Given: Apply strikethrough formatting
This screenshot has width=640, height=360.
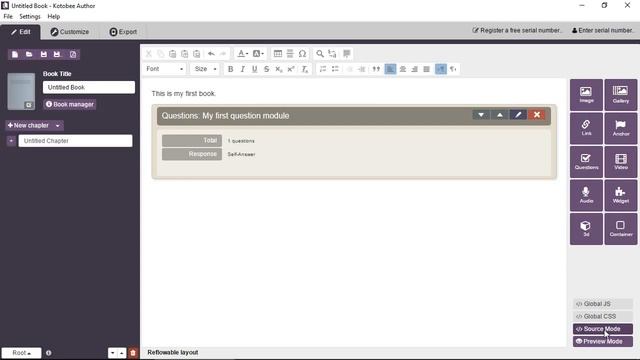Looking at the screenshot, I should point(267,69).
